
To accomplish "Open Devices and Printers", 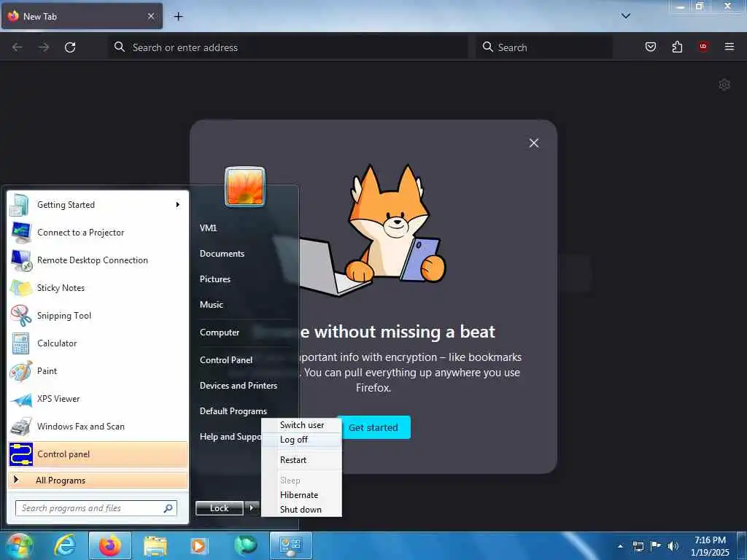I will tap(239, 386).
